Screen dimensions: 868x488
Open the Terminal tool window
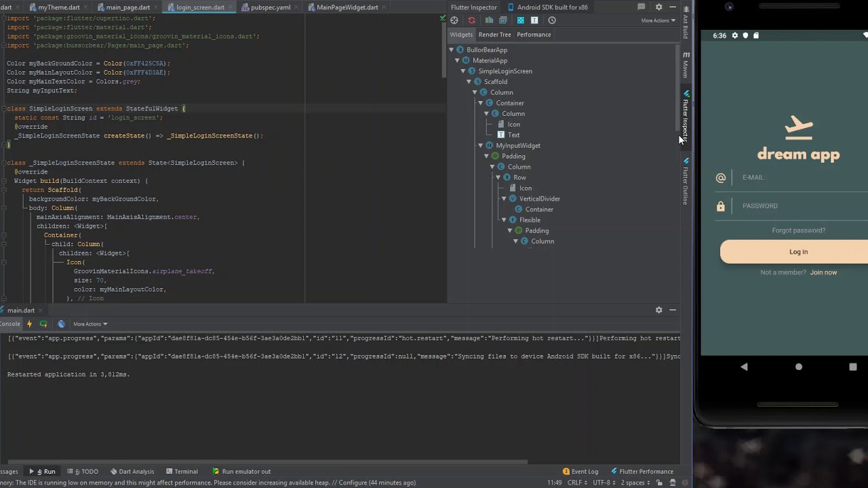[182, 472]
